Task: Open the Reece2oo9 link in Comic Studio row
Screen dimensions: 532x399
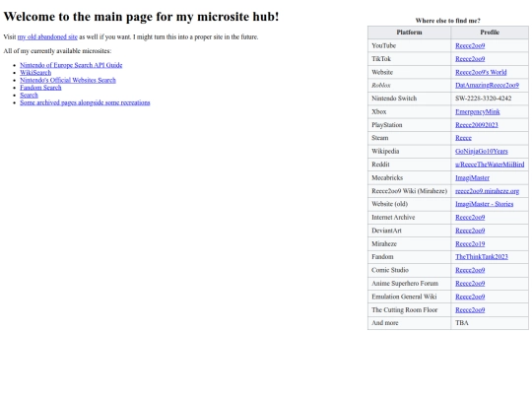Action: pyautogui.click(x=470, y=270)
